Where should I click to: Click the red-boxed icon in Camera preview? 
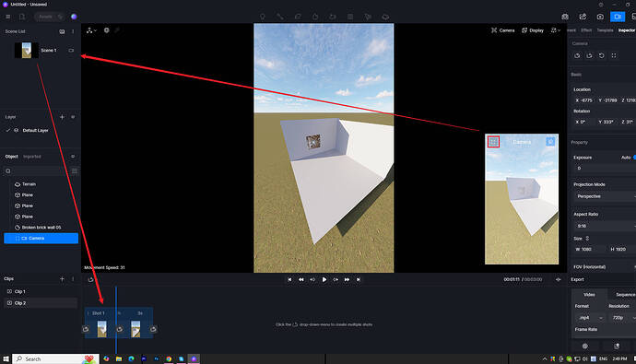point(493,142)
